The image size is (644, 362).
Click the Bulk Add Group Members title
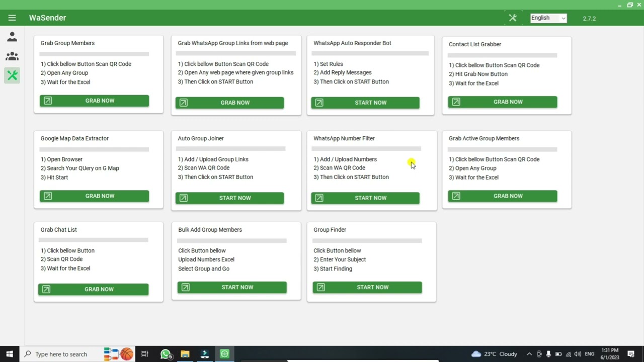[x=210, y=230]
